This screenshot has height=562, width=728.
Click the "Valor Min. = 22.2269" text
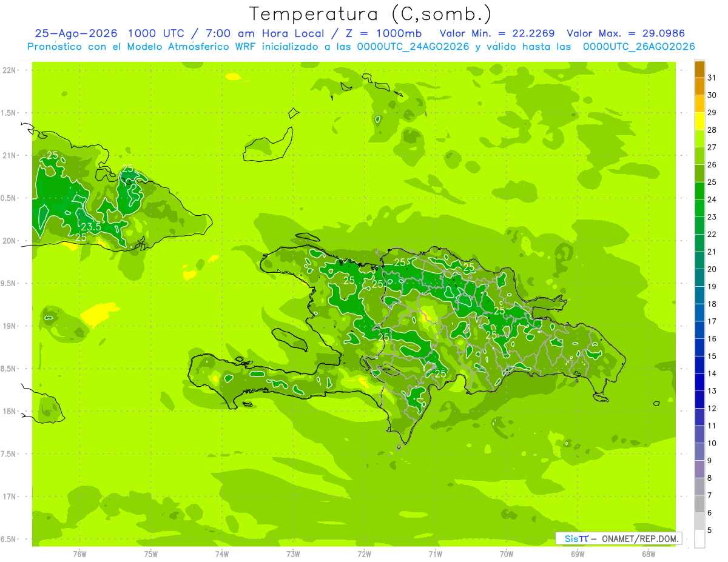click(497, 33)
